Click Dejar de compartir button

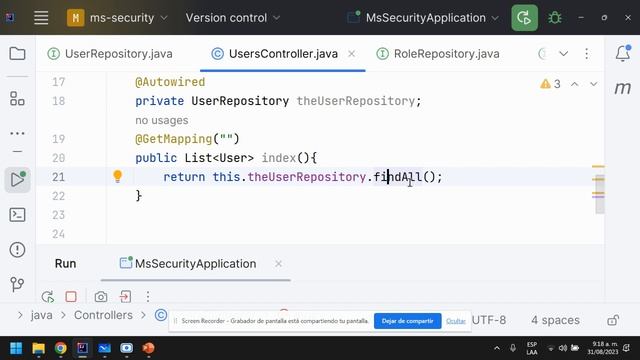coord(407,321)
